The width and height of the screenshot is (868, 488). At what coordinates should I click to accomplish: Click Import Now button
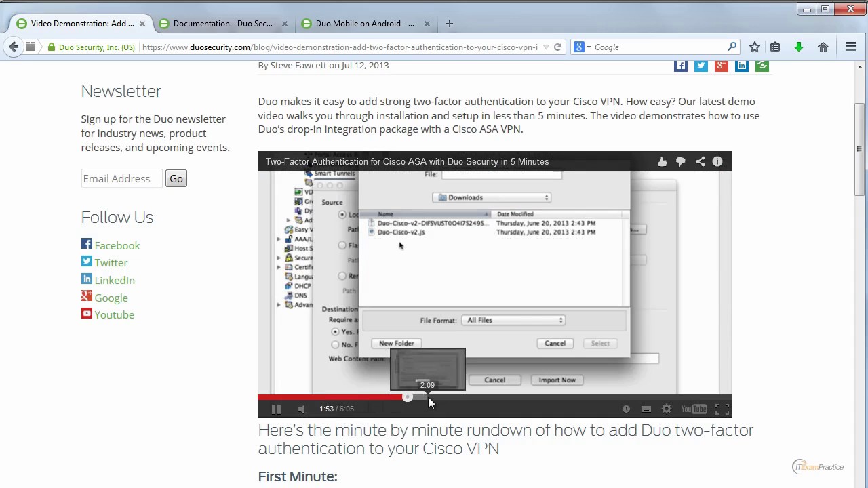click(x=557, y=380)
